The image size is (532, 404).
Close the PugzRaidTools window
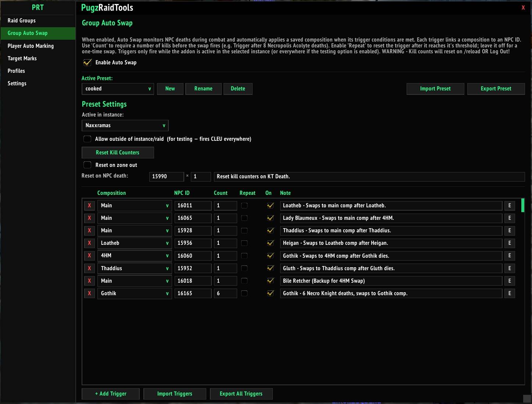coord(523,8)
